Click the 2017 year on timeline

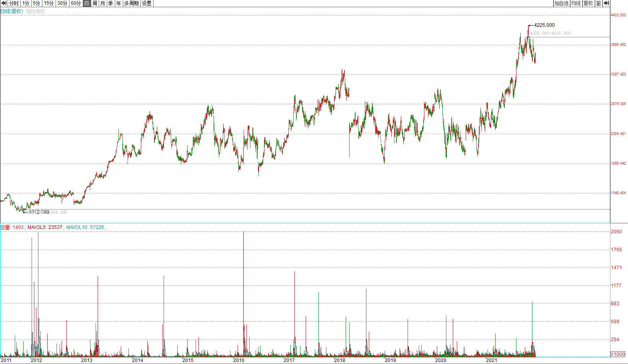pos(289,360)
